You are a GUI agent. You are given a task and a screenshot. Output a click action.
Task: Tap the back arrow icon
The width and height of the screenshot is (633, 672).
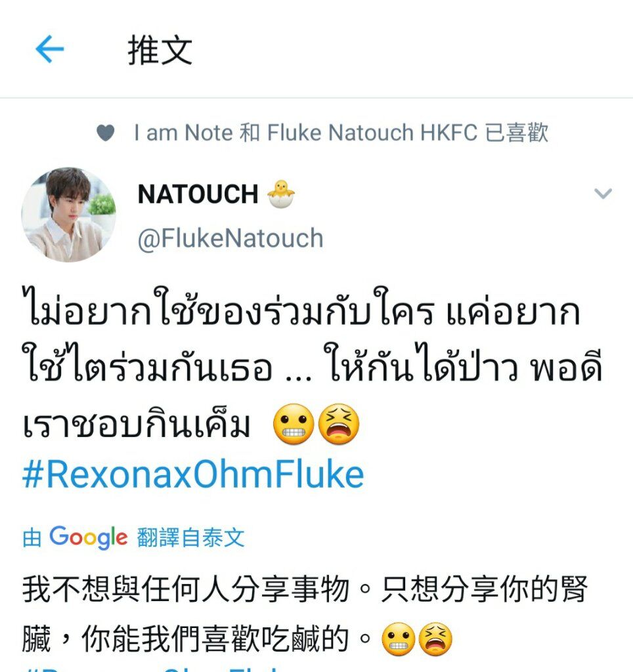click(50, 49)
